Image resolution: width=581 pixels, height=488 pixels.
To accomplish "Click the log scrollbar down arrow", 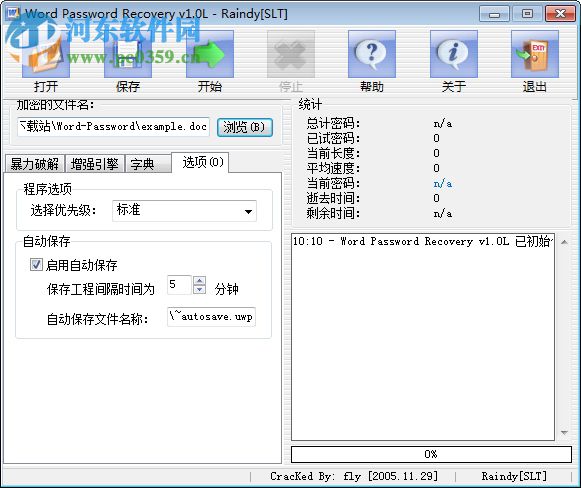I will [x=564, y=432].
